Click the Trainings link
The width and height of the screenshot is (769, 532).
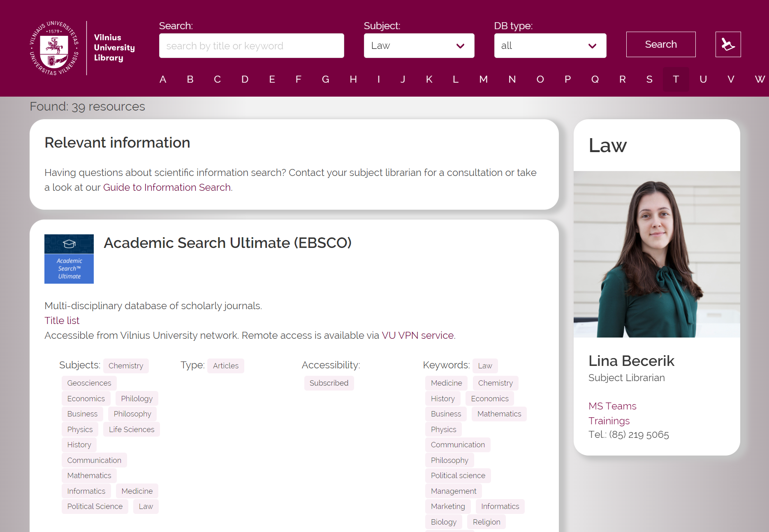pyautogui.click(x=609, y=421)
